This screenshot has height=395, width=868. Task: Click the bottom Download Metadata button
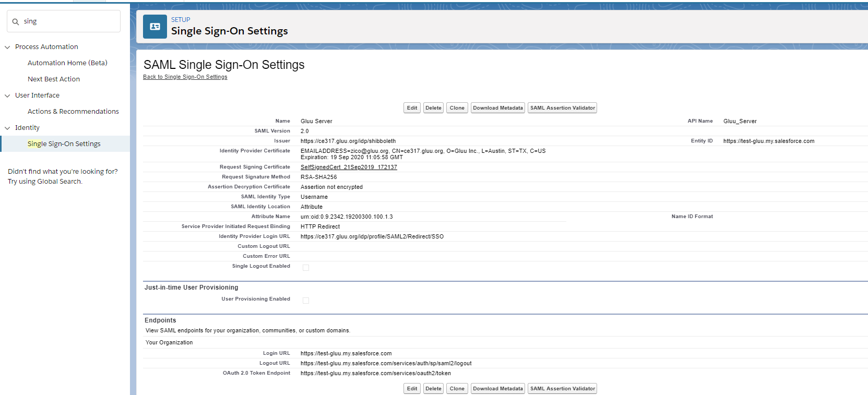pyautogui.click(x=497, y=389)
